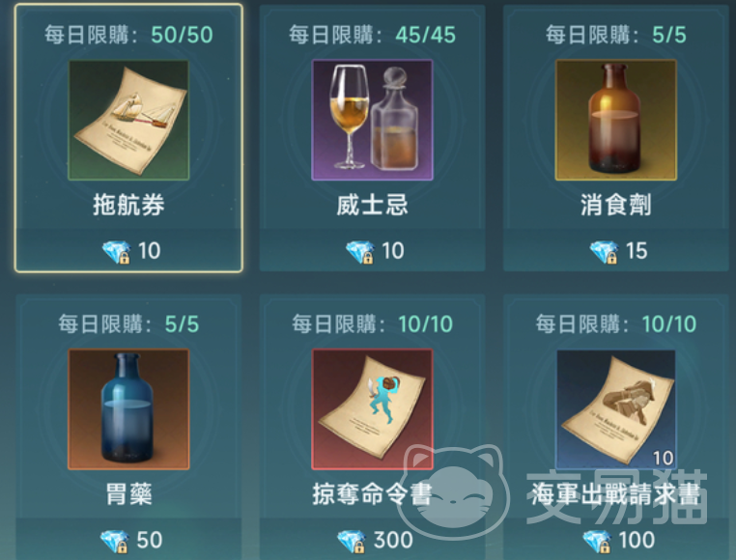This screenshot has height=560, width=736.
Task: Buy 掠奪命令書 for 300 diamonds
Action: 372,539
